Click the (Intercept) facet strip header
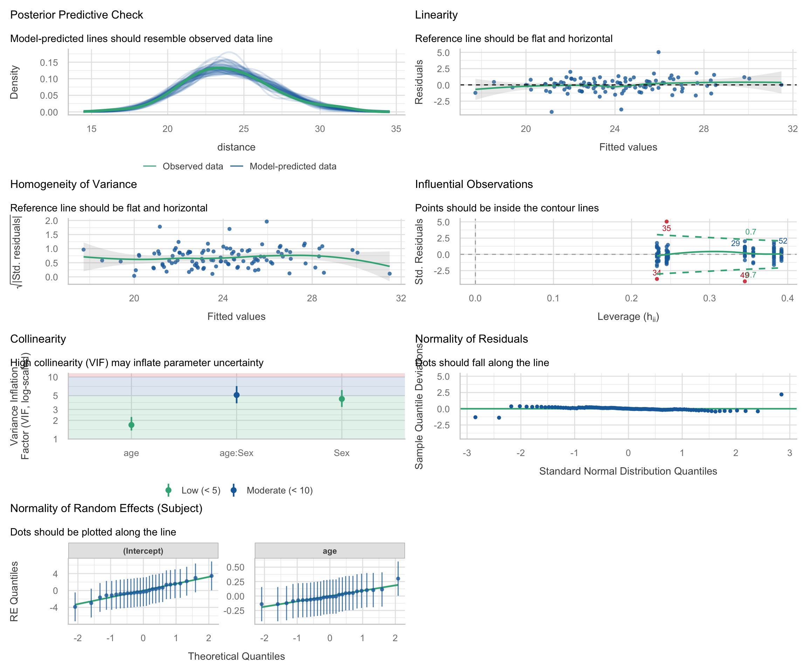This screenshot has width=807, height=672. tap(143, 551)
